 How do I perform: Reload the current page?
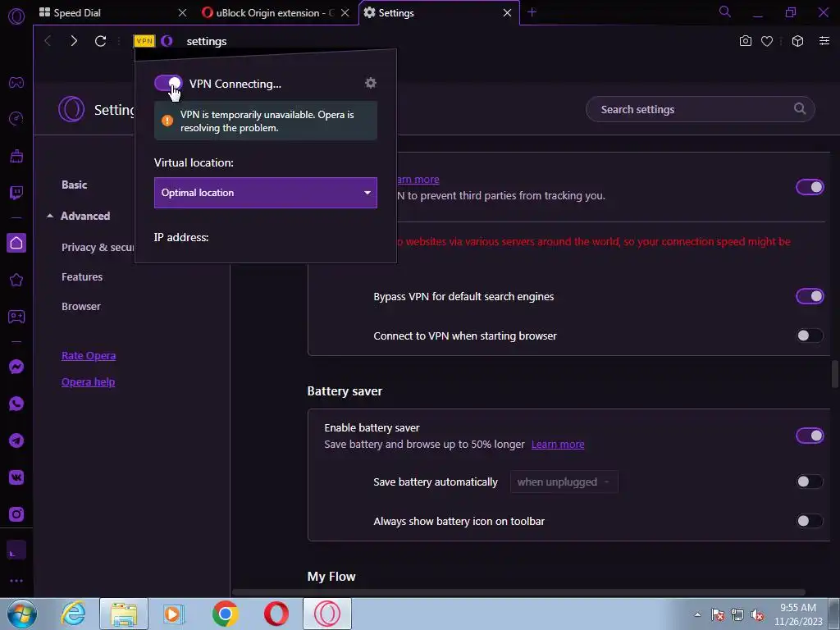click(x=100, y=41)
